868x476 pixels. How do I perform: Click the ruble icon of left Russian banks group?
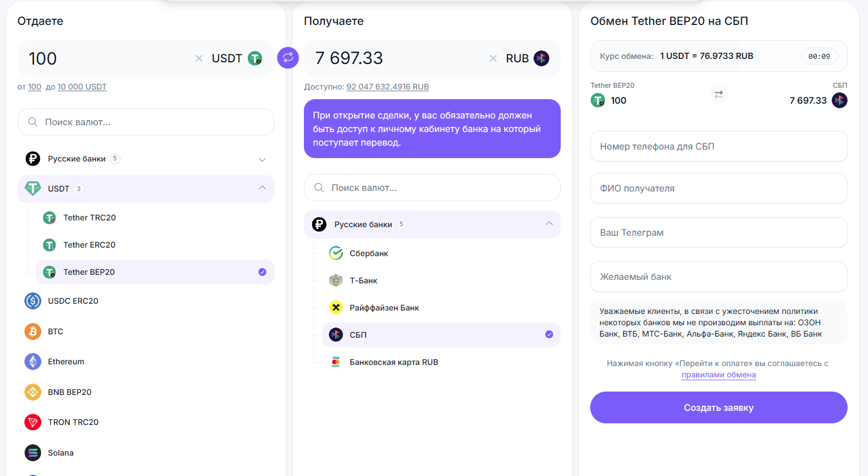tap(33, 159)
